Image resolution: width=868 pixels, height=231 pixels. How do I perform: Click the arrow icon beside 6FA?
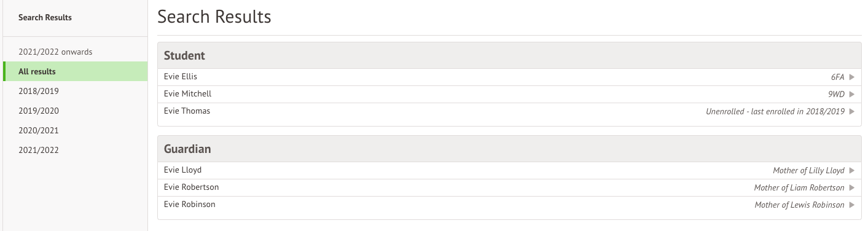[852, 77]
